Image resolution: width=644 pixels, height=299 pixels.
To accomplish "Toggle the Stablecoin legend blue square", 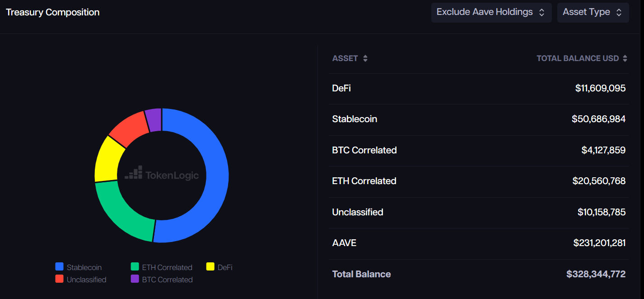I will tap(59, 267).
